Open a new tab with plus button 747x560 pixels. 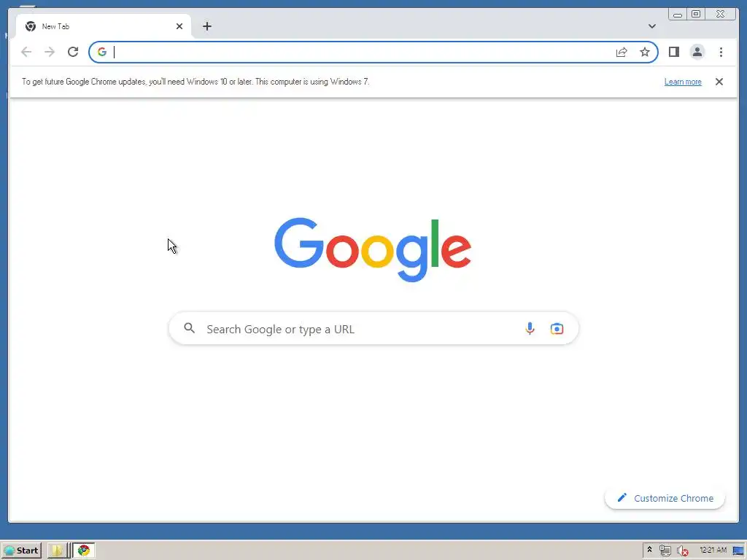point(206,26)
